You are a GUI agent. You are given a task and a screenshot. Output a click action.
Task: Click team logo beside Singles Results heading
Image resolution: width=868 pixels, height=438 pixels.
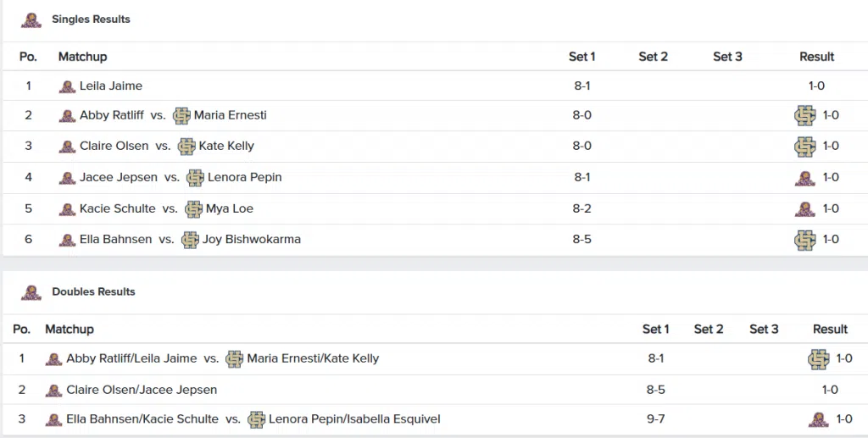[x=31, y=19]
